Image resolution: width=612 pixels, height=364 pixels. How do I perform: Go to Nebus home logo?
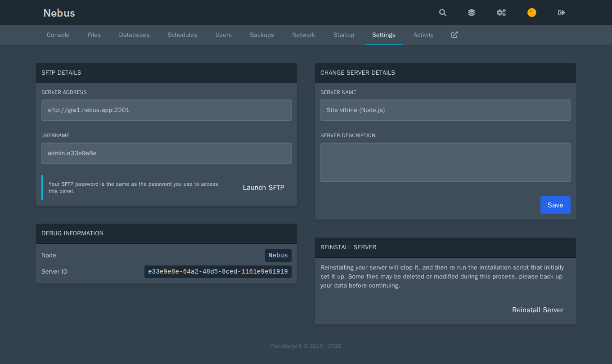59,13
